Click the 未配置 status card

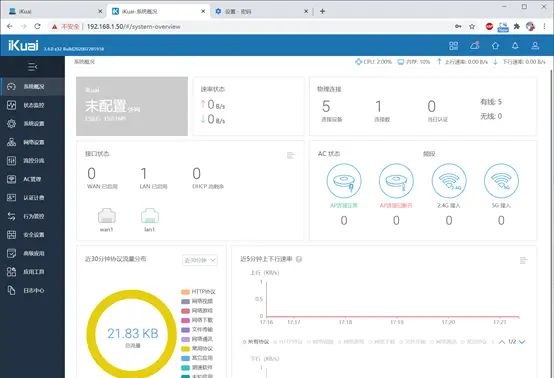(132, 106)
